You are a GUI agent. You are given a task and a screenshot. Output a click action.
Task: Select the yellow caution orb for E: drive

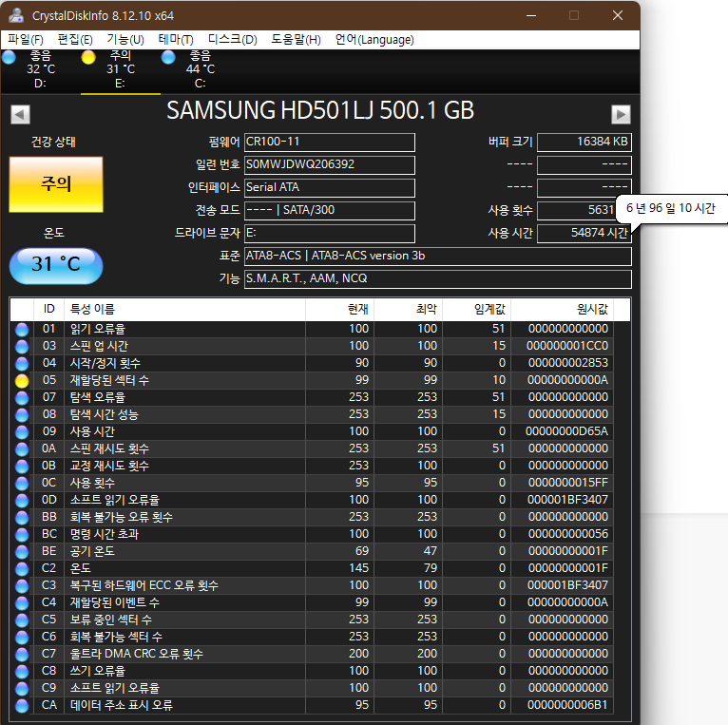coord(88,58)
